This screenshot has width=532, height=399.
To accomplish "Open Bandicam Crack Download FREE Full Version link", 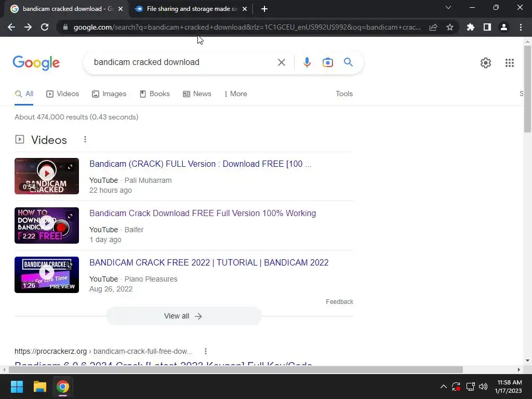I will click(x=203, y=213).
